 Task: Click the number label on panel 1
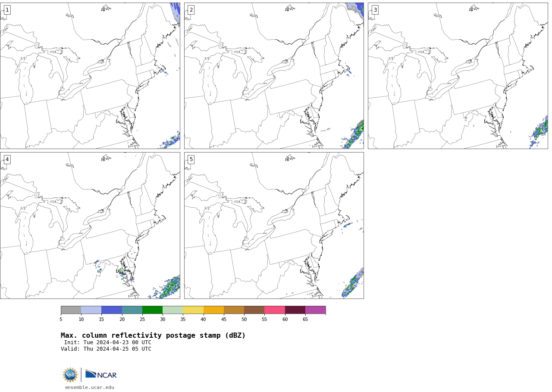click(x=7, y=10)
